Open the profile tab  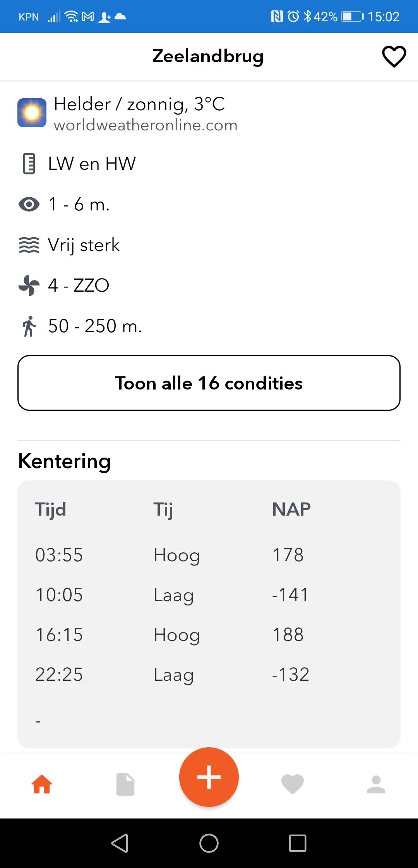(x=376, y=784)
